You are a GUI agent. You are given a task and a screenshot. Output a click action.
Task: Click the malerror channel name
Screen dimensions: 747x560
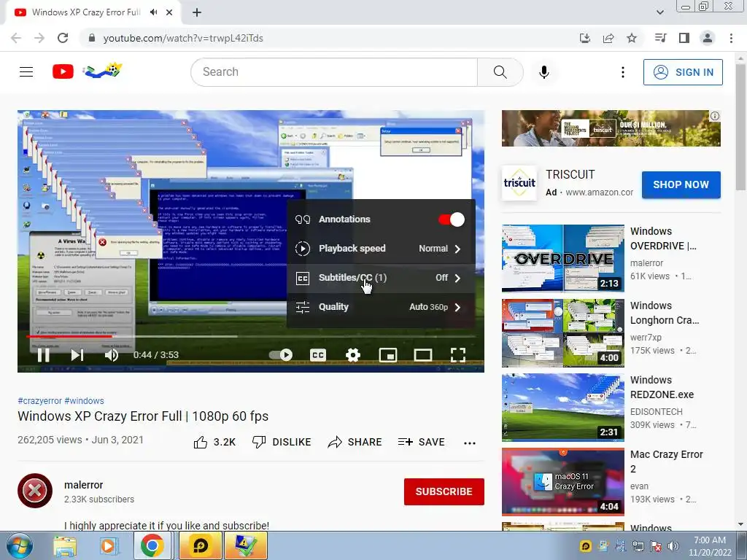pyautogui.click(x=83, y=485)
